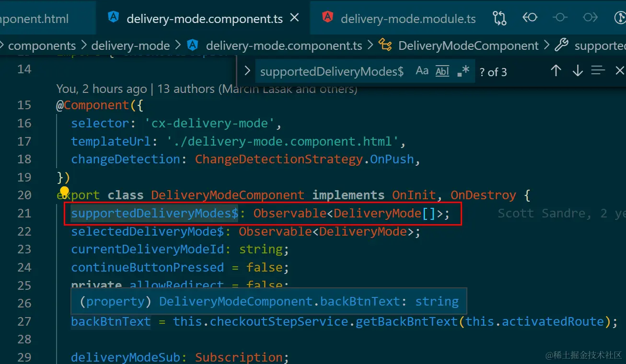Click the yellow lightbulb quick fix icon

click(64, 193)
